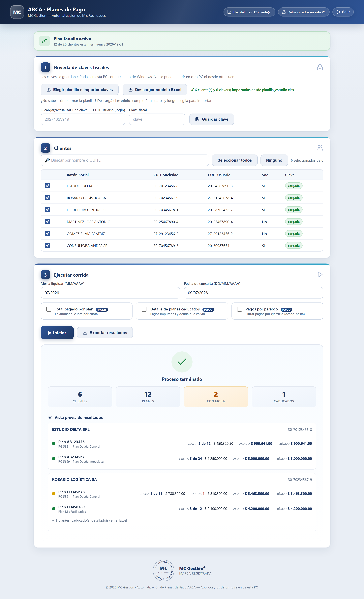Click ROSARIO LOGÍSTICA SA results heading
The image size is (364, 599).
pyautogui.click(x=74, y=479)
